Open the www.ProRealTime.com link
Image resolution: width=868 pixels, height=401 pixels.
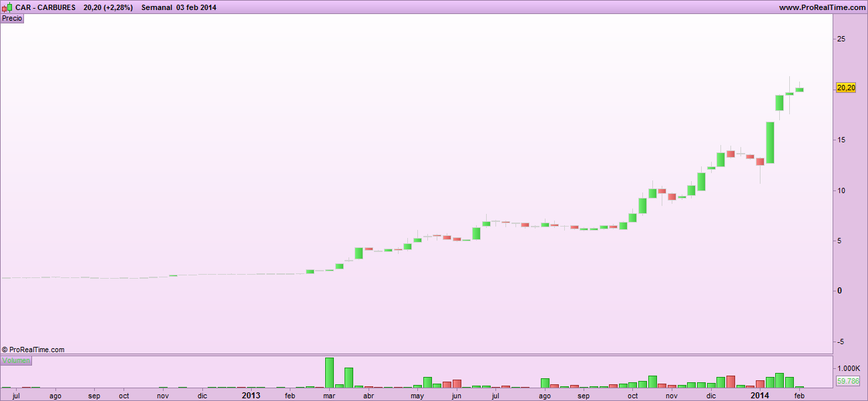coord(822,7)
